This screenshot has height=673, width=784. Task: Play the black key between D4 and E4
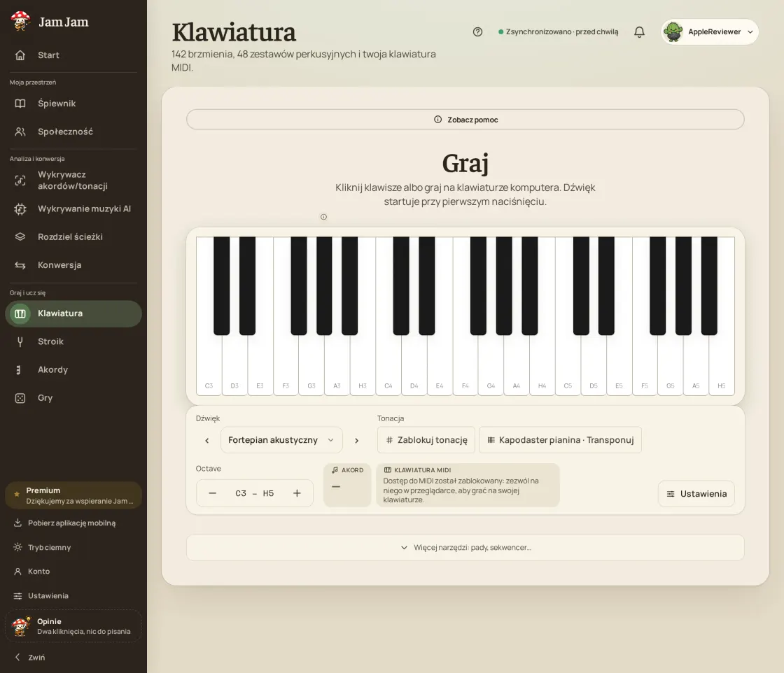tap(426, 285)
